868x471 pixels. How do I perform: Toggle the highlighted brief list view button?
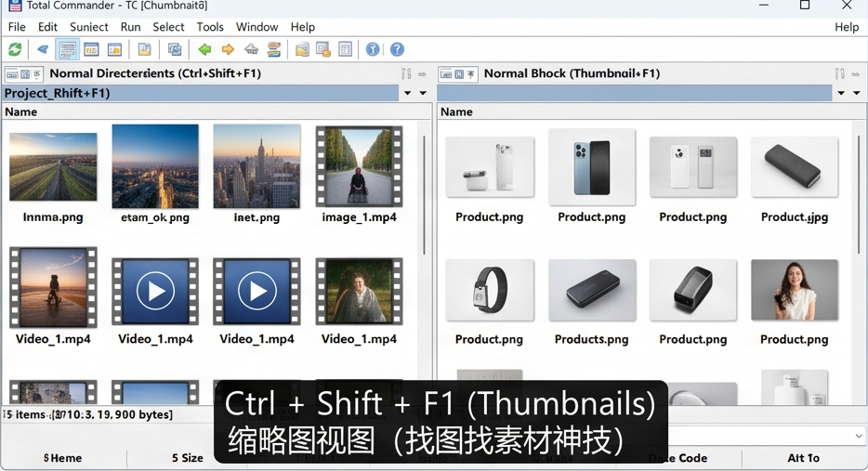pos(68,49)
